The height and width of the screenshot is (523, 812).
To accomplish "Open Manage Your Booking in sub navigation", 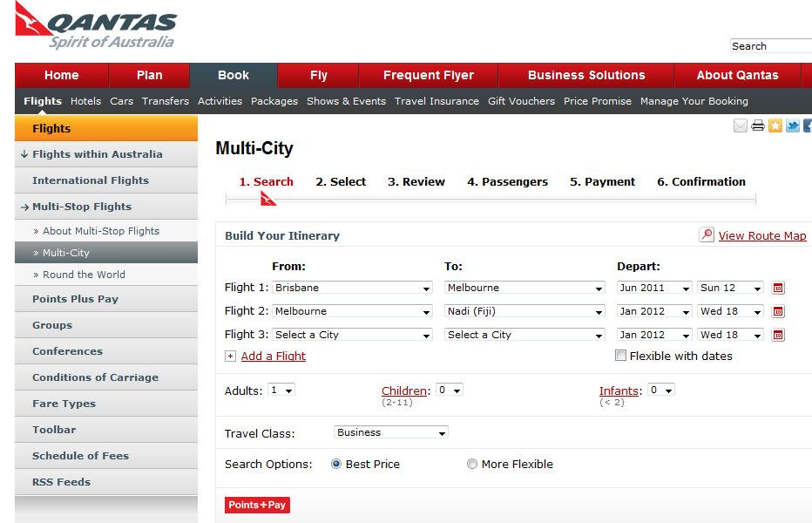I will 694,101.
